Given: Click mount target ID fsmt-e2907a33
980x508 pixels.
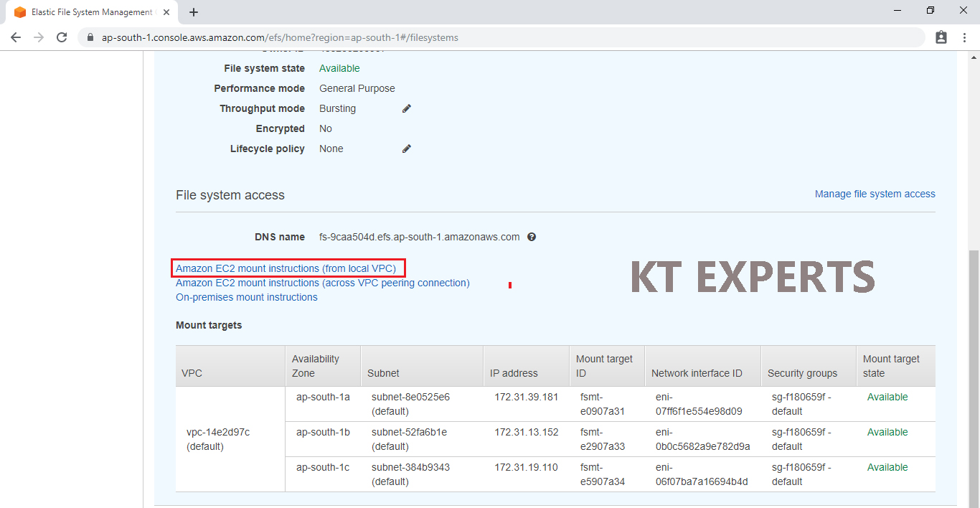Looking at the screenshot, I should tap(603, 439).
